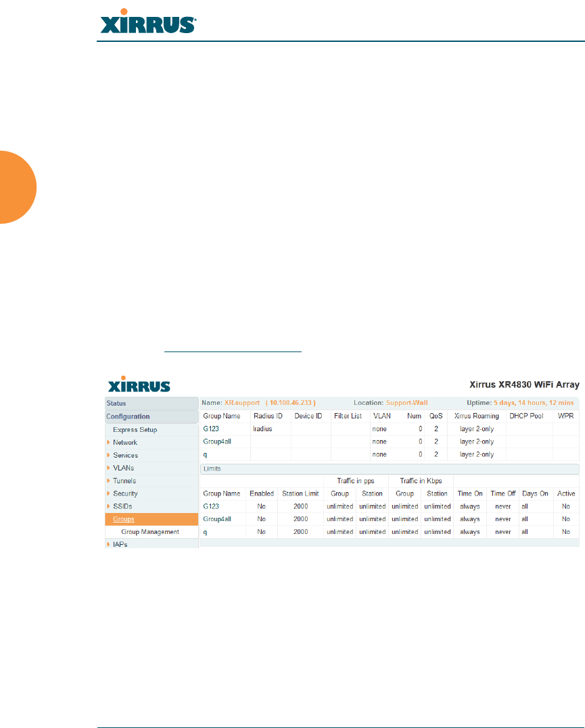
Task: Select Express Setup in the sidebar
Action: tap(135, 430)
